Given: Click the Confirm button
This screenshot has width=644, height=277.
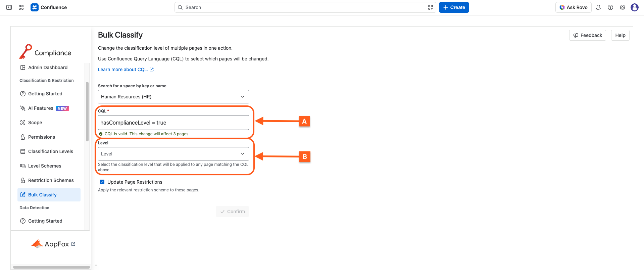Looking at the screenshot, I should pyautogui.click(x=232, y=212).
